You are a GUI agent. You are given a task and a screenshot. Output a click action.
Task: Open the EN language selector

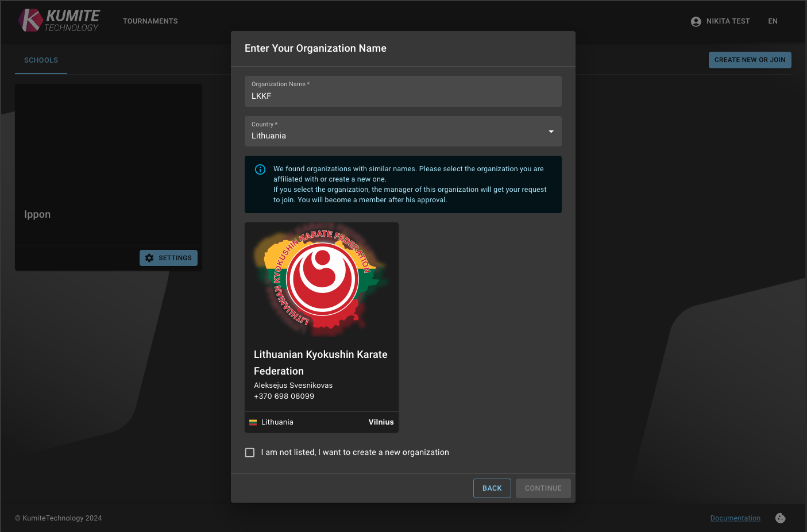coord(773,21)
